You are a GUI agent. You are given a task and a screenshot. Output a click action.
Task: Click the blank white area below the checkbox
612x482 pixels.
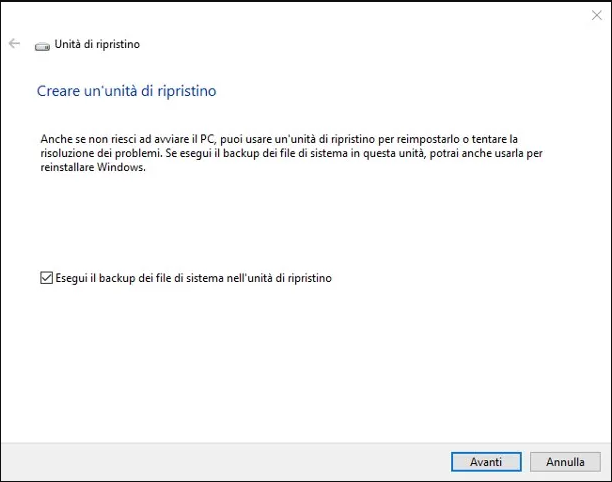click(x=300, y=360)
